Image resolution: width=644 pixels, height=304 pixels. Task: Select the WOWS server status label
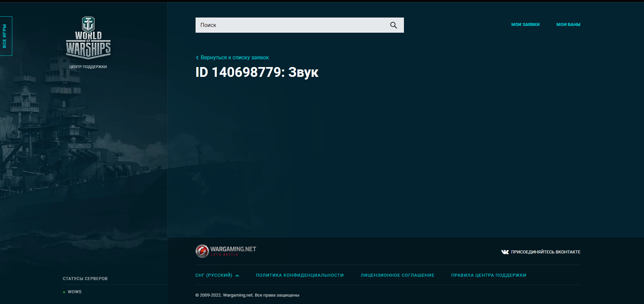tap(75, 292)
